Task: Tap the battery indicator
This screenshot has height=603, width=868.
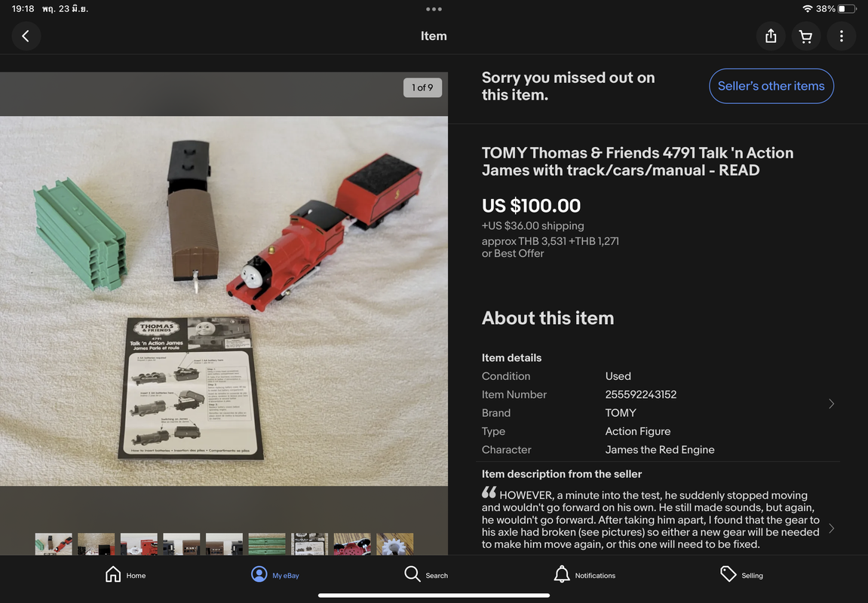Action: click(846, 9)
